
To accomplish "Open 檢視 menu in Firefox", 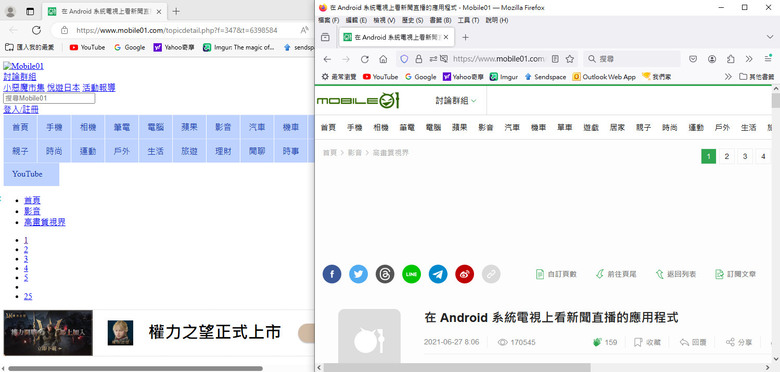I will pyautogui.click(x=384, y=20).
